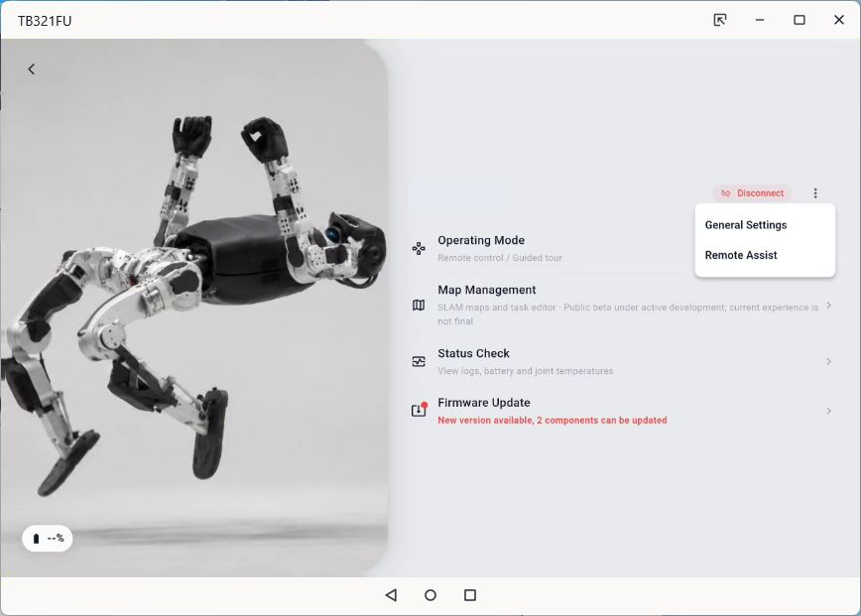Click the pop-out window icon in title bar
Image resolution: width=861 pixels, height=616 pixels.
pyautogui.click(x=720, y=20)
